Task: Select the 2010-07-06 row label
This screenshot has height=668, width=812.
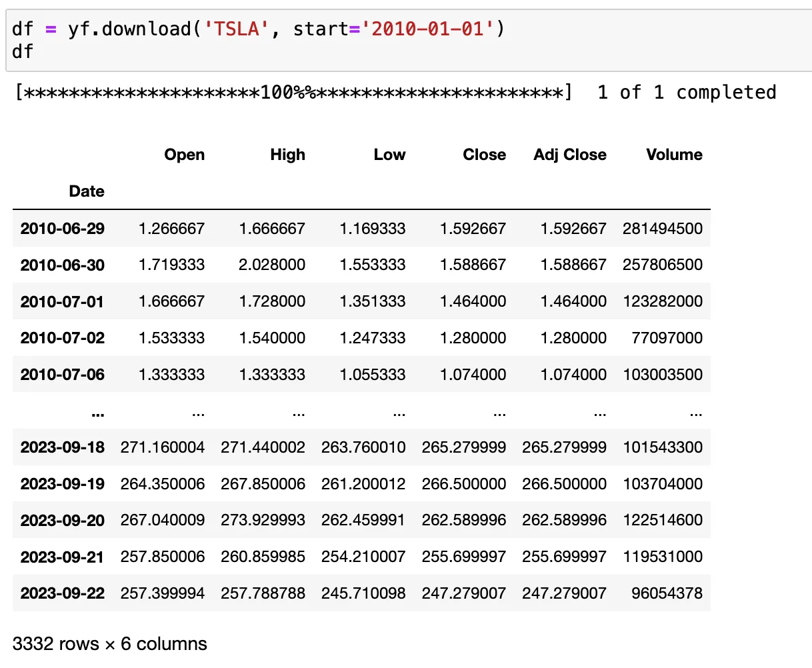Action: pos(63,375)
